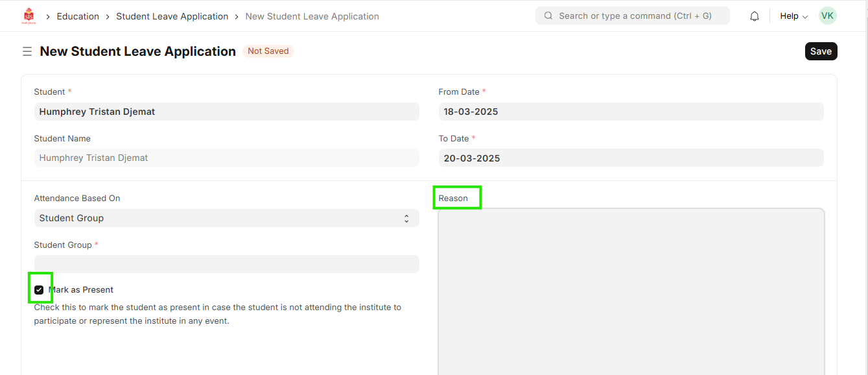Click the VK user avatar
Image resolution: width=868 pixels, height=375 pixels.
click(x=827, y=16)
